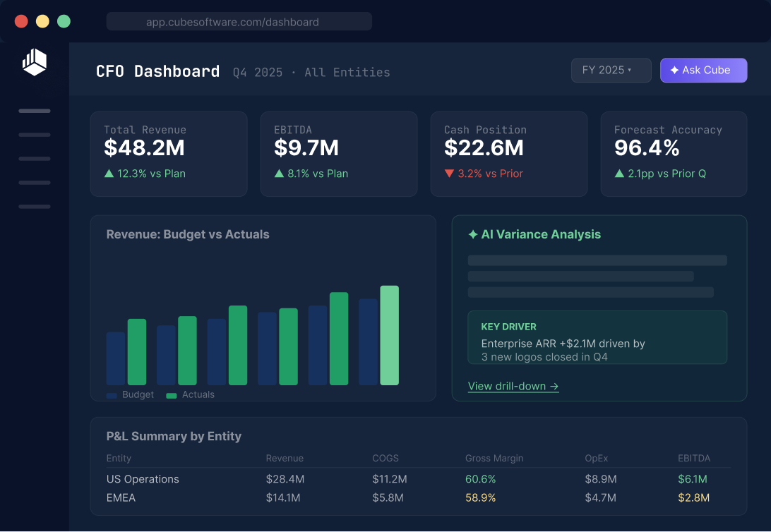The height and width of the screenshot is (532, 771).
Task: Click green up arrow under Total Revenue
Action: pyautogui.click(x=109, y=174)
